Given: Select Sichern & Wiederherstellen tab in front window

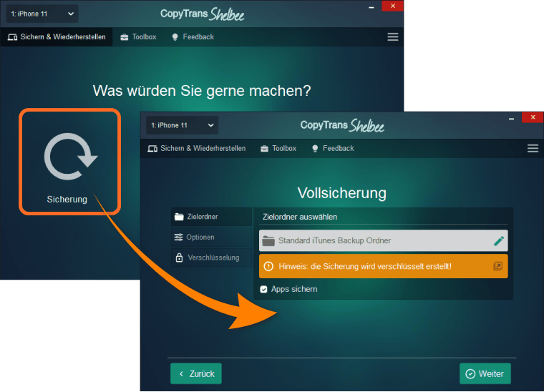Looking at the screenshot, I should pos(197,148).
